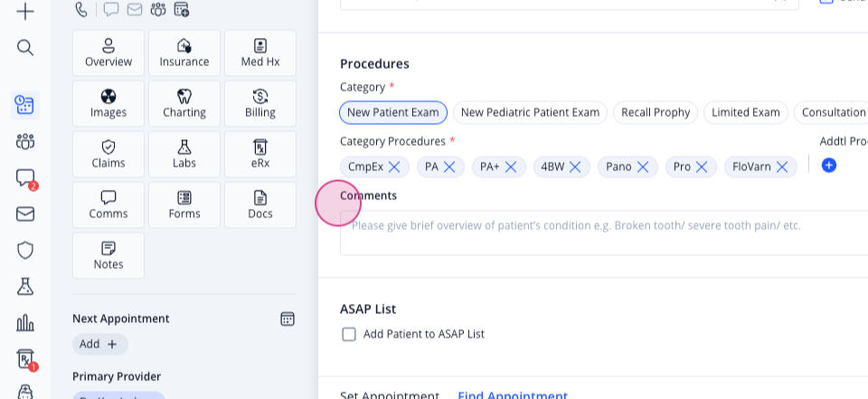Open the Insurance tile
This screenshot has width=868, height=399.
tap(184, 53)
